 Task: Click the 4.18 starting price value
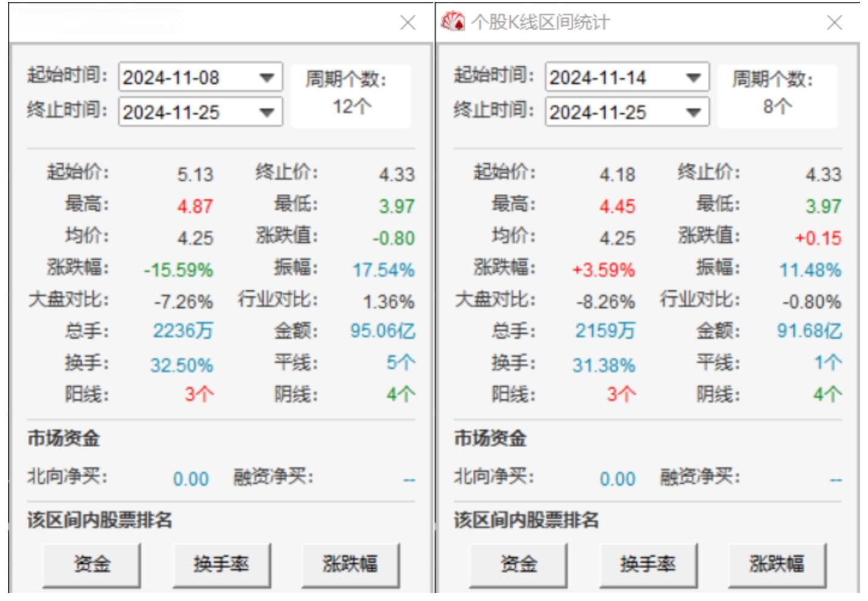pos(618,174)
